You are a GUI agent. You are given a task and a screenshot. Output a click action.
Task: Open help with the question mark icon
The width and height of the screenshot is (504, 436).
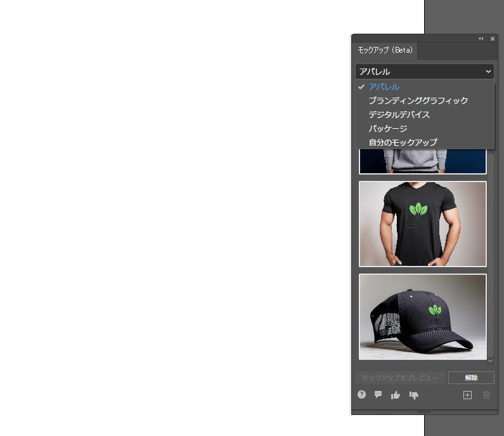click(x=361, y=395)
